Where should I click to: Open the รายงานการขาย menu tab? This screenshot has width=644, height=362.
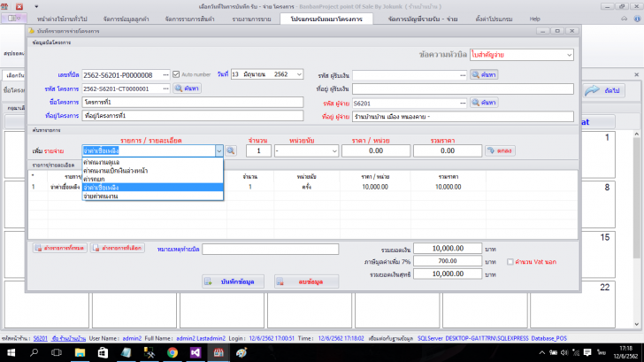click(251, 19)
